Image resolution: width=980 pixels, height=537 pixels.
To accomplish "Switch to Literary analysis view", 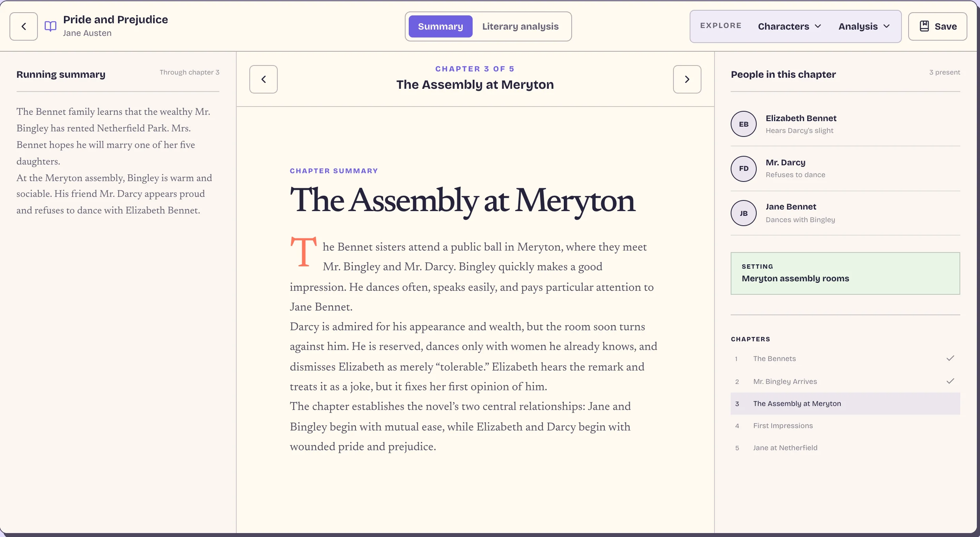I will [520, 26].
